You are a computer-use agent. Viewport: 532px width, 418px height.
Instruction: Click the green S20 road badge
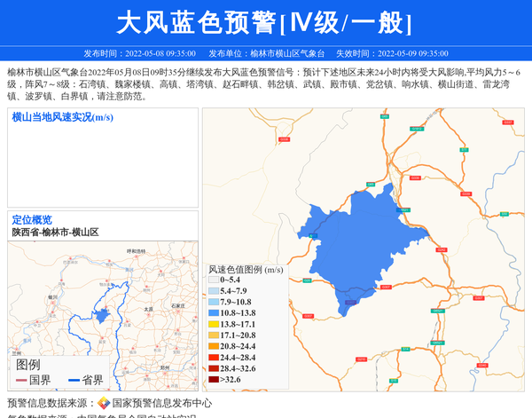coord(505,214)
